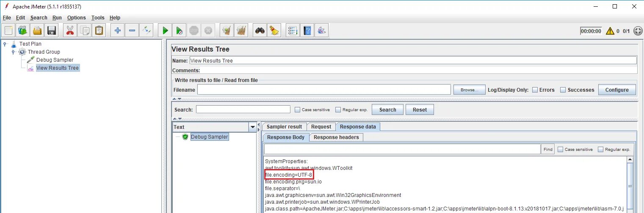Click the Configure button

617,90
